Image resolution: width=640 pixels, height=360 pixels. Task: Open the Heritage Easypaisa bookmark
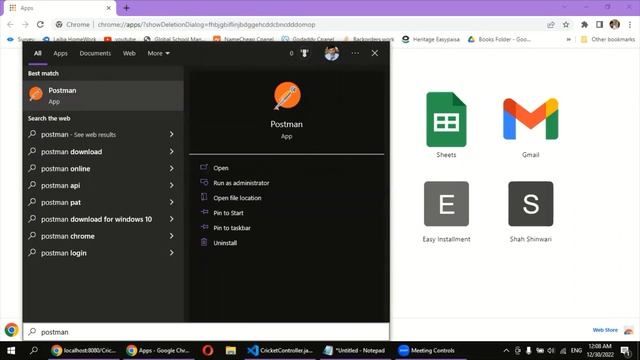pyautogui.click(x=431, y=39)
